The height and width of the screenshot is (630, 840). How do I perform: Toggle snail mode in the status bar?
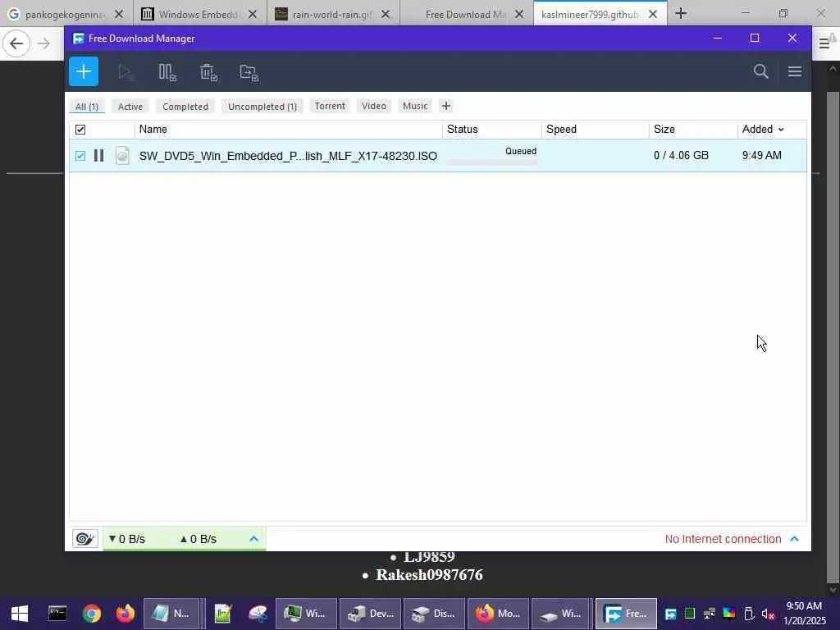coord(85,538)
